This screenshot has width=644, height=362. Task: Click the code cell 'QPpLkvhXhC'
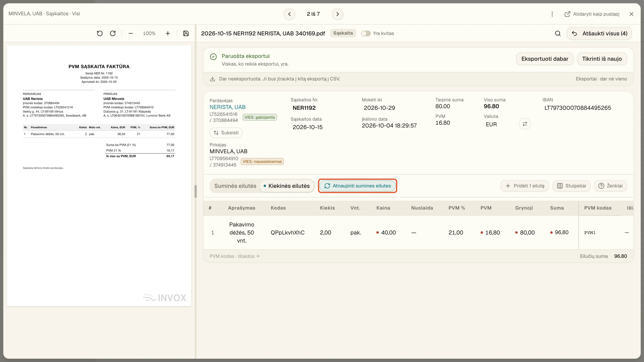288,233
